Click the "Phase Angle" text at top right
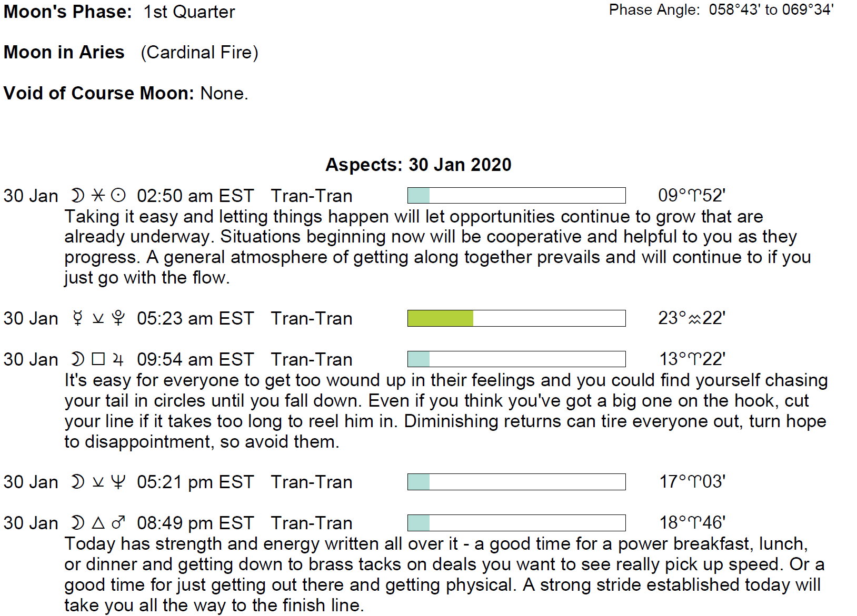Viewport: 857px width, 616px height. 654,10
